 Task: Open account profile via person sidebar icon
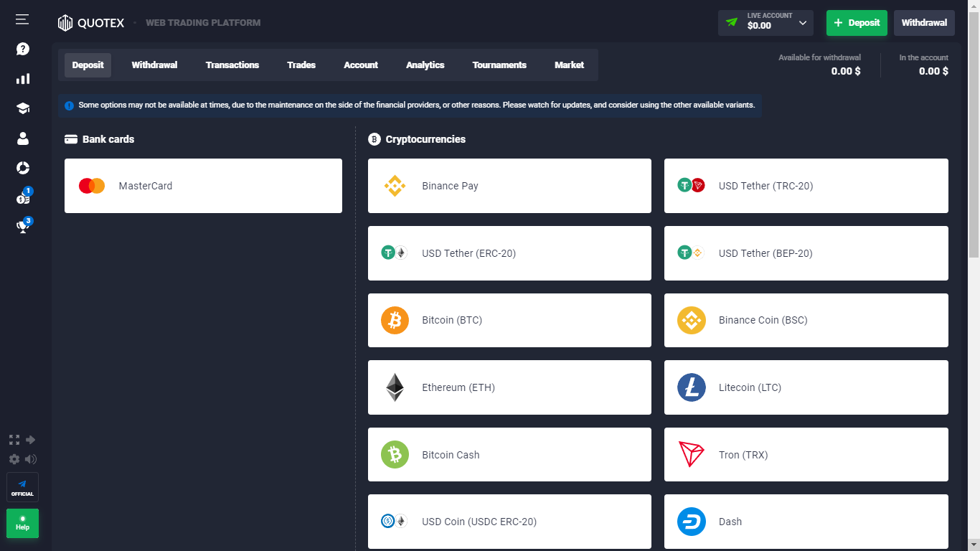23,138
